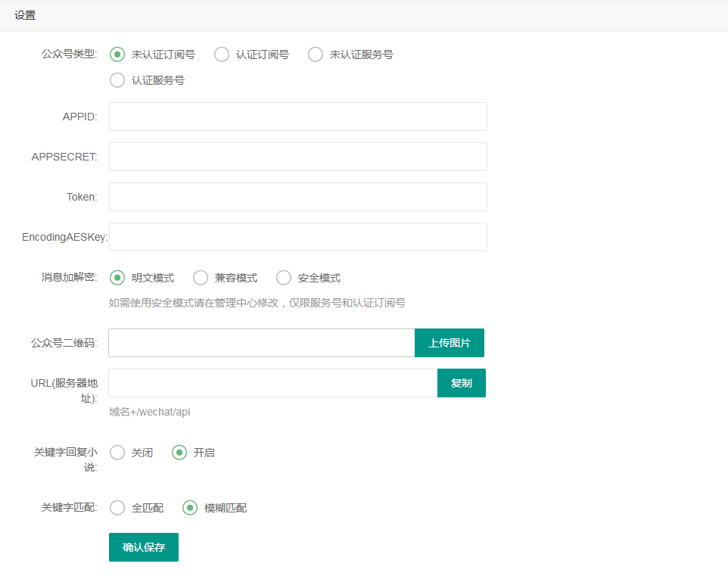Viewport: 728px width, 576px height.
Task: Focus the Token input field
Action: tap(298, 197)
